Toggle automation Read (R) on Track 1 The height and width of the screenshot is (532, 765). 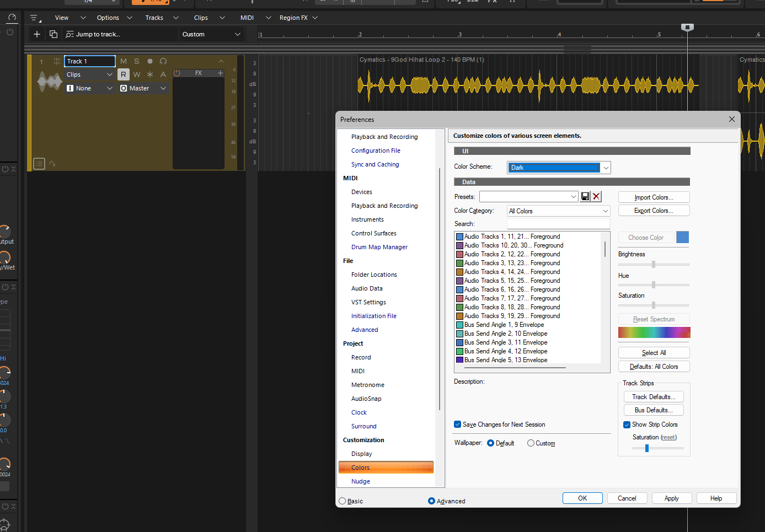[x=124, y=74]
